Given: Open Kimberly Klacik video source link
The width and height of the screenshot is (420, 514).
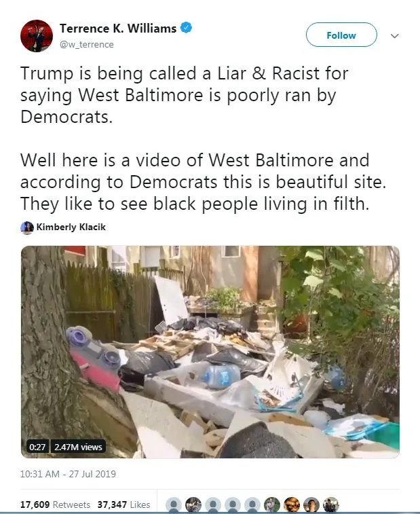Looking at the screenshot, I should pyautogui.click(x=71, y=227).
